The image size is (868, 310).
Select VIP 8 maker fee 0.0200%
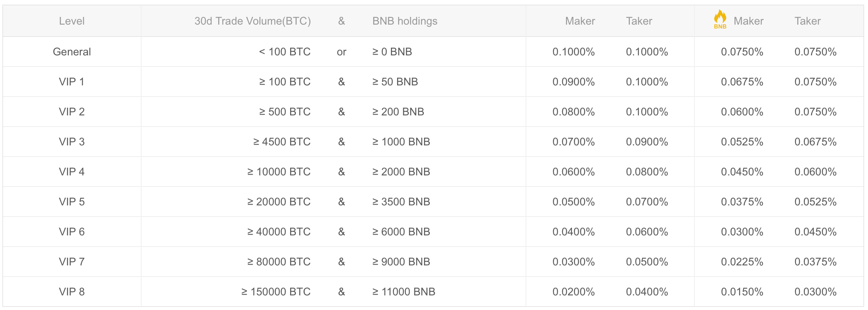574,292
